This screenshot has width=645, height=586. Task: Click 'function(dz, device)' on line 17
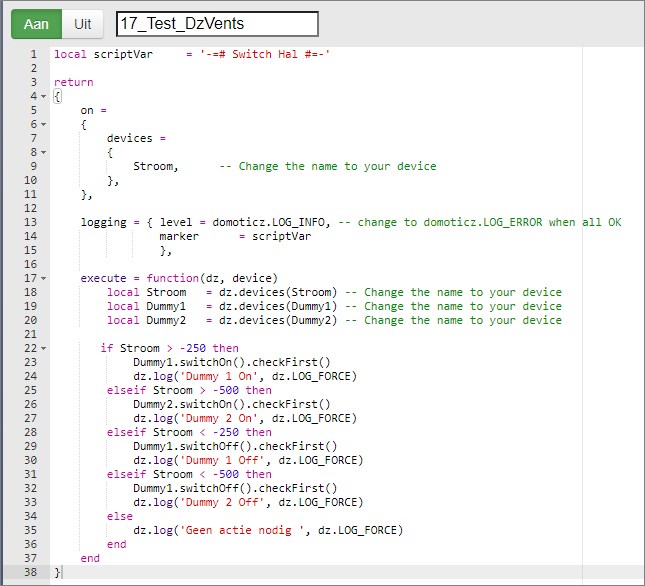(x=212, y=278)
